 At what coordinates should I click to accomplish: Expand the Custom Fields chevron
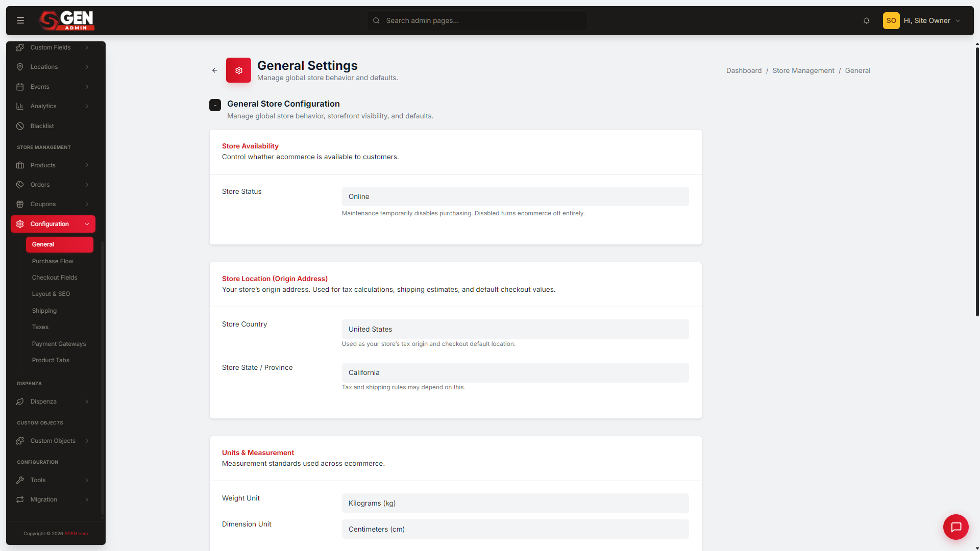[x=87, y=47]
